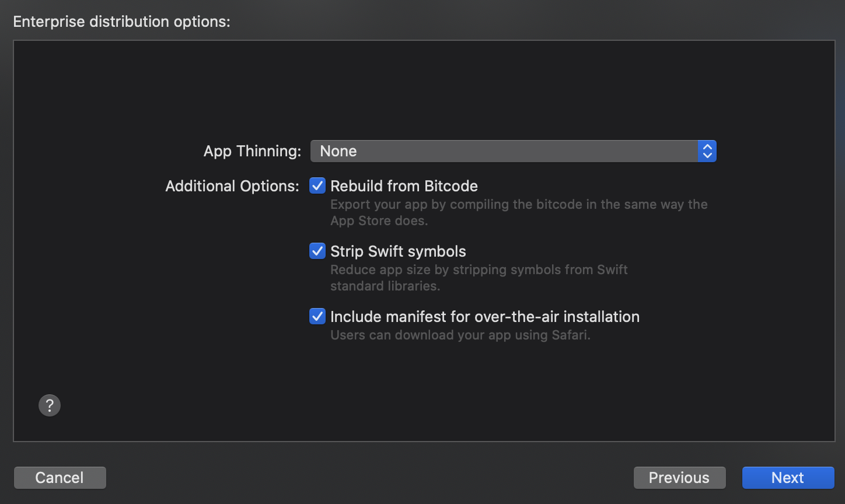Click the "Include manifest for over-the-air installation" label
This screenshot has height=504, width=845.
(x=484, y=317)
